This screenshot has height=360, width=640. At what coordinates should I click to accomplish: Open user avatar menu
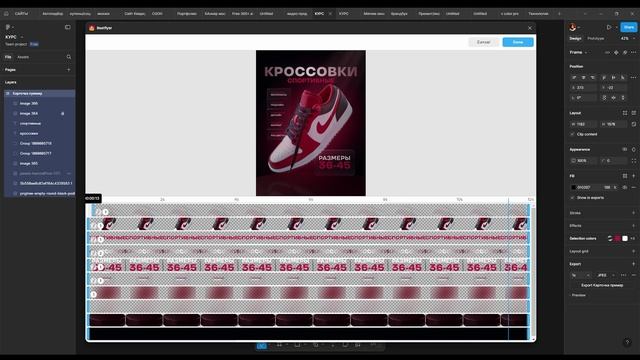pyautogui.click(x=573, y=27)
